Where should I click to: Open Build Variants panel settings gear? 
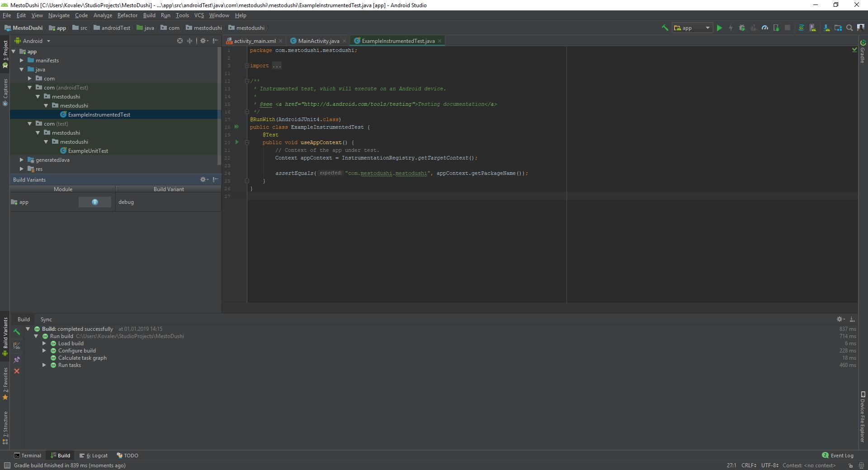(x=204, y=179)
